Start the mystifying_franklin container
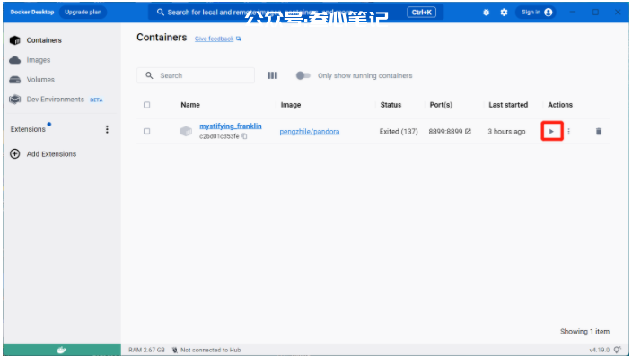This screenshot has height=364, width=632. coord(551,131)
